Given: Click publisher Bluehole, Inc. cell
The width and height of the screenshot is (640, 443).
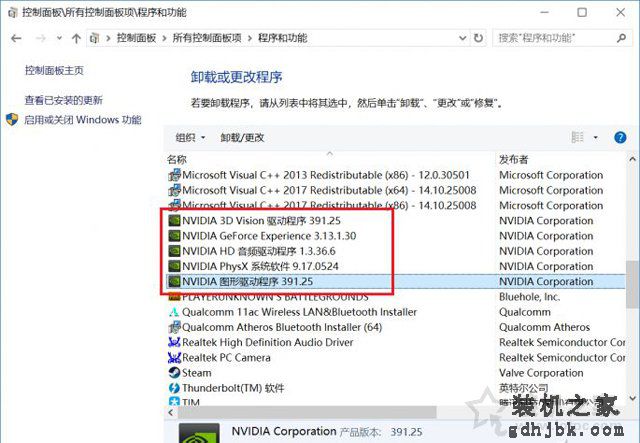Looking at the screenshot, I should pyautogui.click(x=529, y=297).
